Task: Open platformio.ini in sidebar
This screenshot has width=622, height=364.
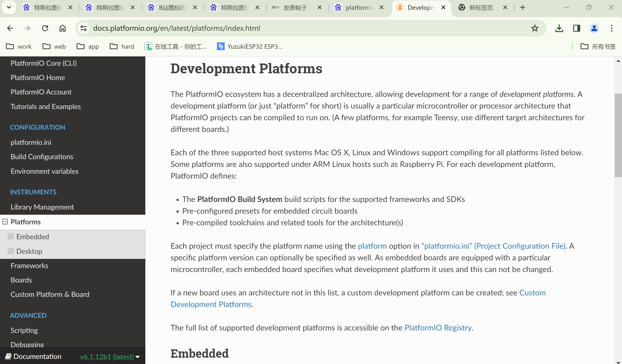Action: click(31, 142)
